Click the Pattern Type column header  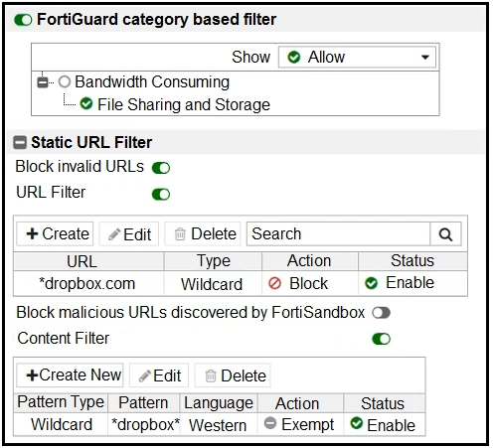click(x=61, y=402)
